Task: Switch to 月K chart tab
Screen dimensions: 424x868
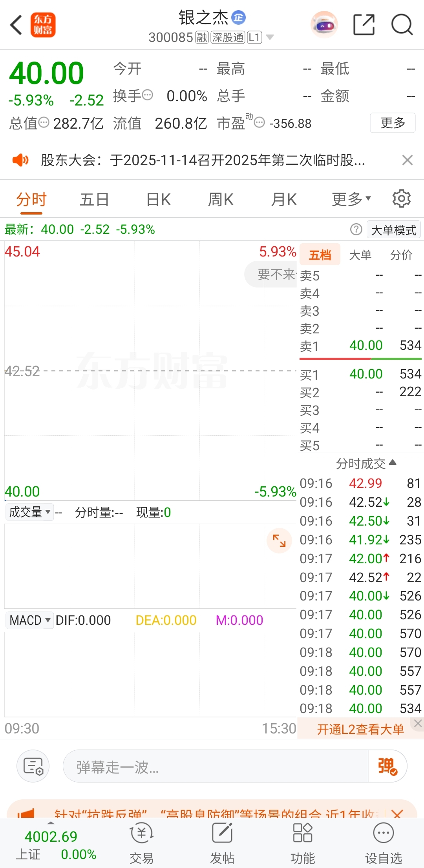Action: tap(284, 200)
